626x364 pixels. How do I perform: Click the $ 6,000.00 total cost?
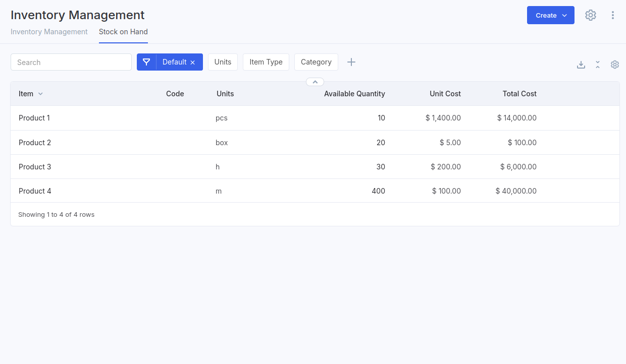(x=518, y=167)
